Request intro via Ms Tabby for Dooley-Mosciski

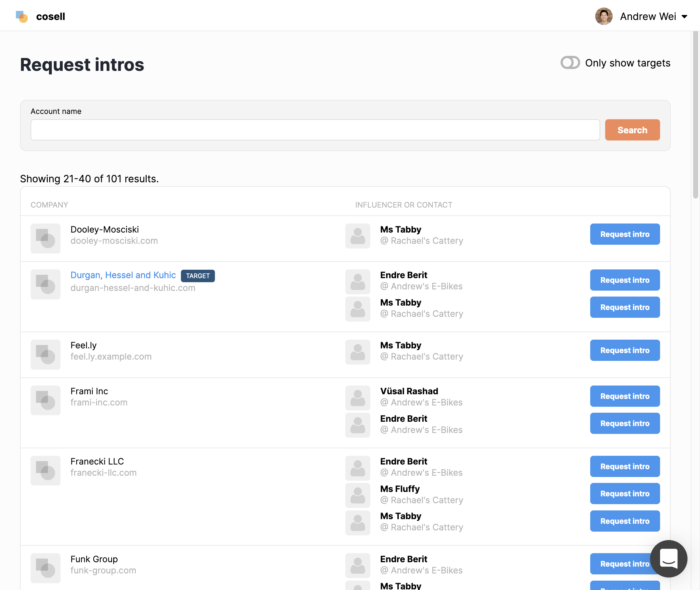625,234
